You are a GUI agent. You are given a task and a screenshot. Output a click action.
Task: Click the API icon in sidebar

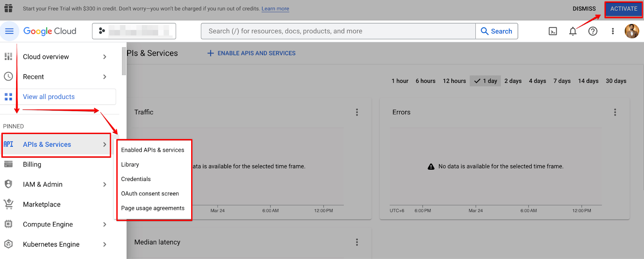8,144
